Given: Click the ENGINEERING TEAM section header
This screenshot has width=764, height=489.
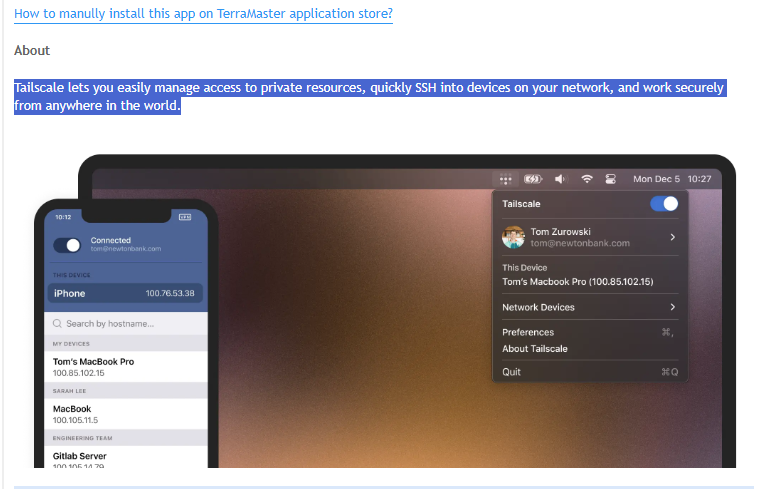Looking at the screenshot, I should click(82, 438).
